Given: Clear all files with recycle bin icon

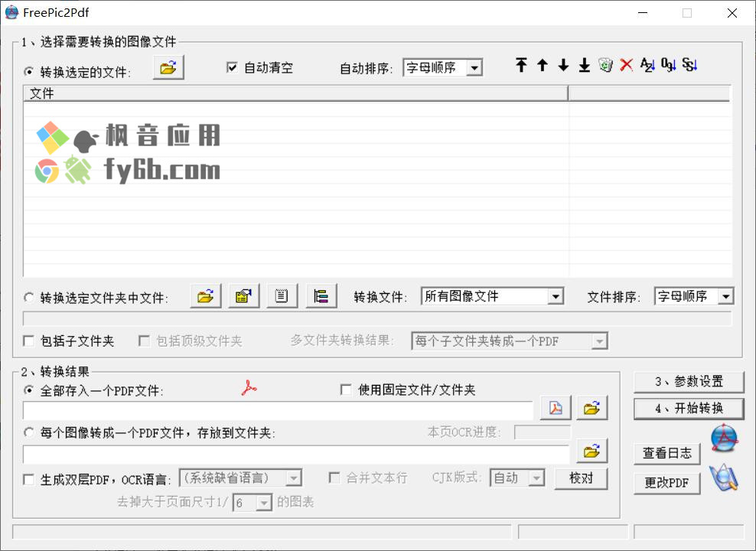Looking at the screenshot, I should pos(605,64).
